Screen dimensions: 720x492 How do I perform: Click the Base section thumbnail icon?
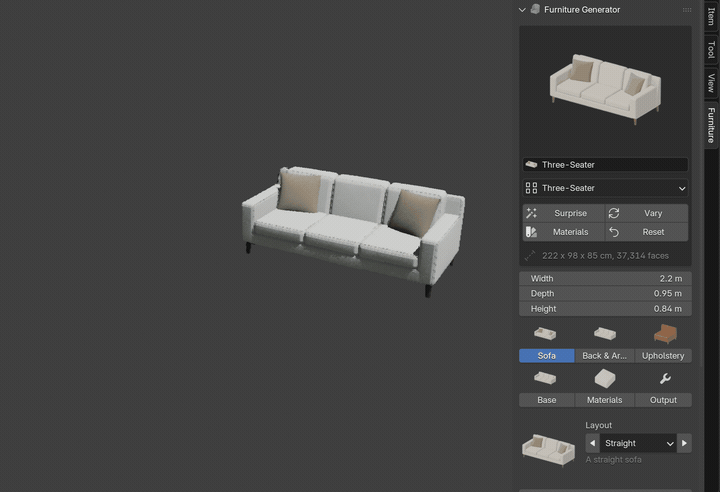click(545, 378)
